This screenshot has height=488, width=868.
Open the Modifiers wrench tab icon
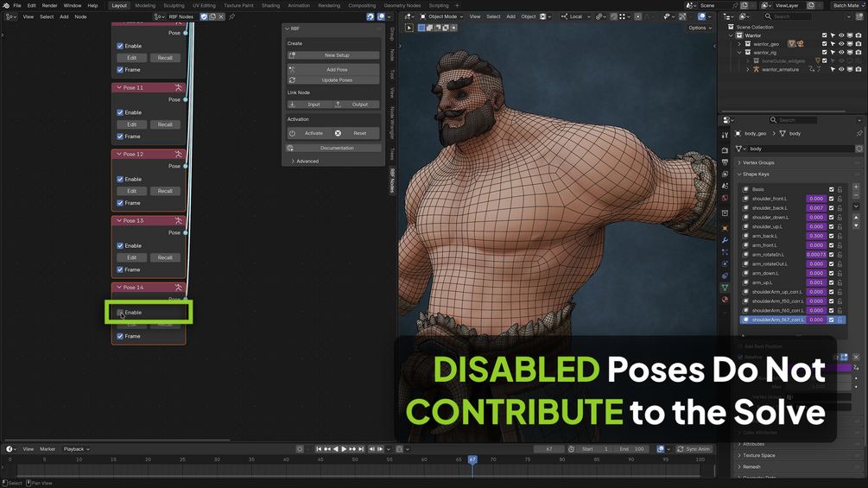point(725,240)
